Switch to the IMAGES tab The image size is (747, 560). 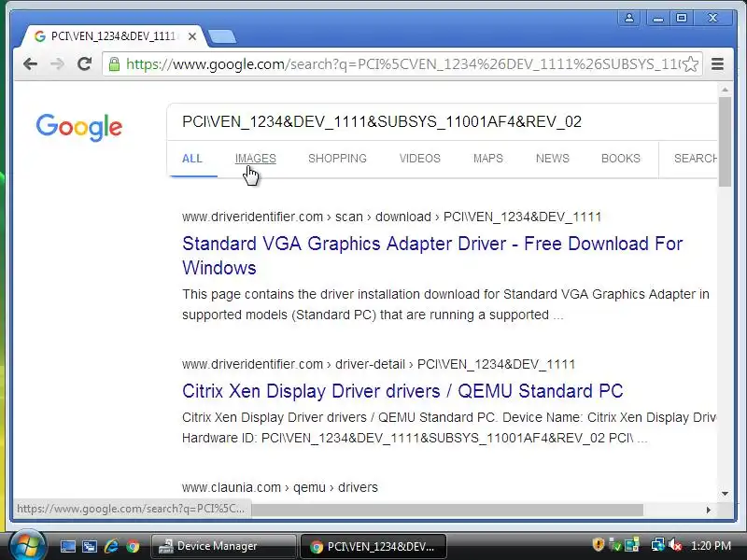click(255, 159)
